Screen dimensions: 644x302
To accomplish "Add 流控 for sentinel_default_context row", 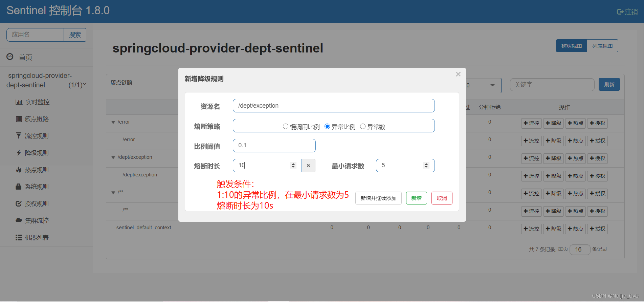I will [531, 229].
